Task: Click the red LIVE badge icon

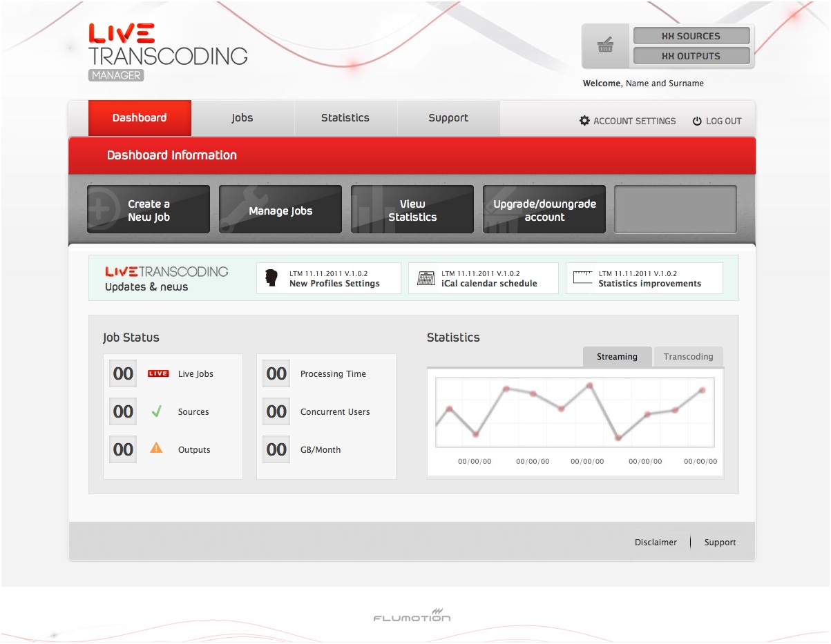Action: pyautogui.click(x=158, y=373)
